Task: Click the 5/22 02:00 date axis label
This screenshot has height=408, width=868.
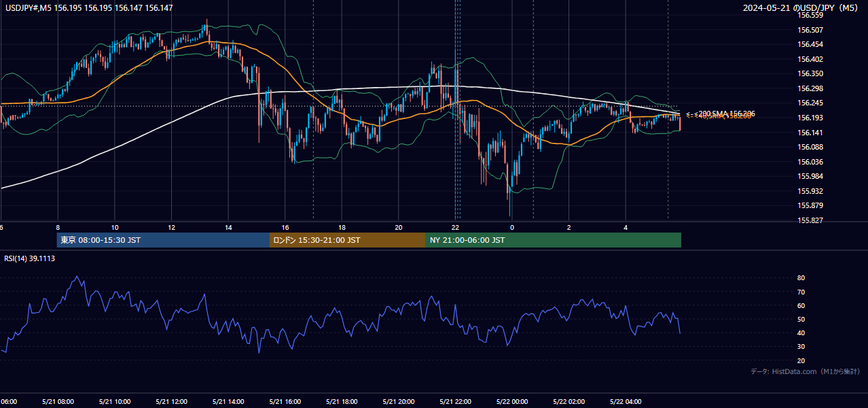Action: click(569, 401)
